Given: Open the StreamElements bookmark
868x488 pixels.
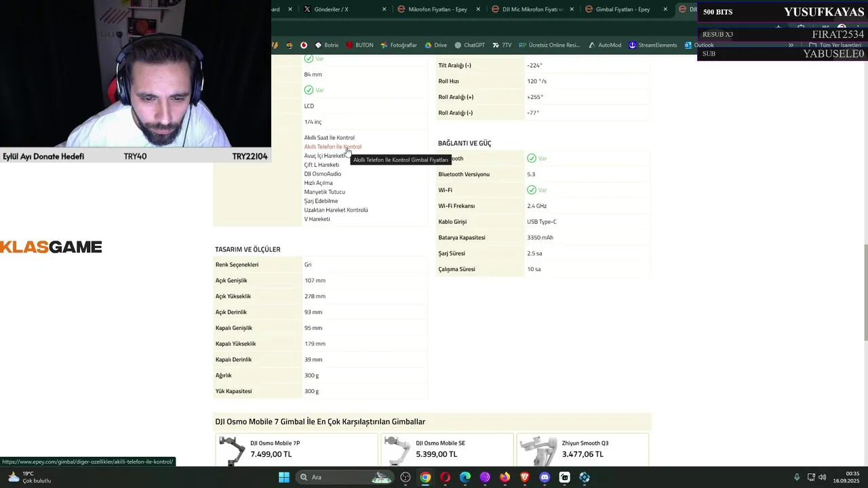Looking at the screenshot, I should pyautogui.click(x=652, y=45).
